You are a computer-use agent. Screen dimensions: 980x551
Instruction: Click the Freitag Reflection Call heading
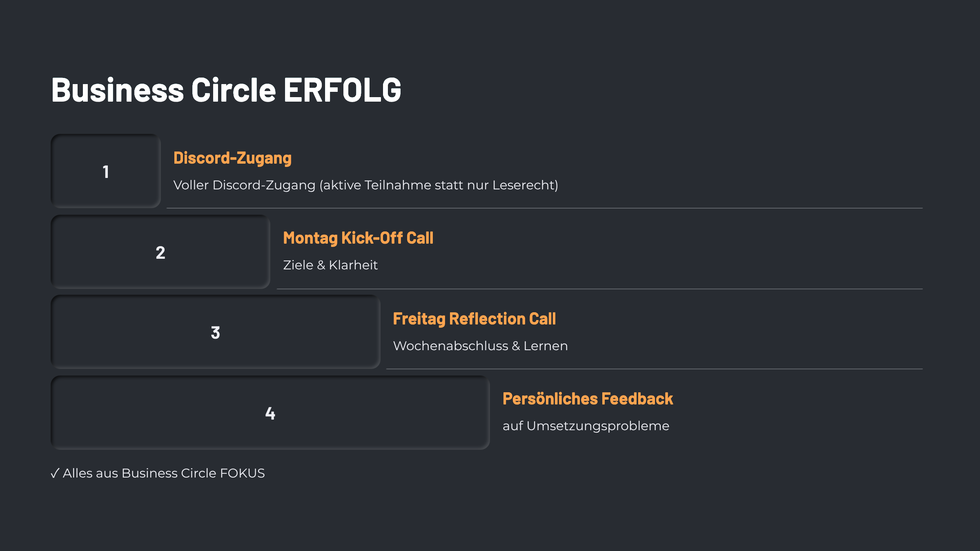coord(474,319)
